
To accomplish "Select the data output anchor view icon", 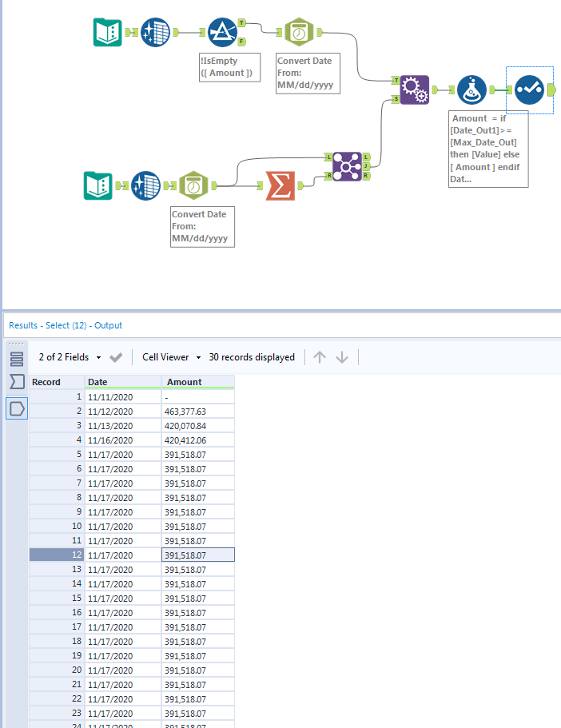I will pyautogui.click(x=17, y=408).
